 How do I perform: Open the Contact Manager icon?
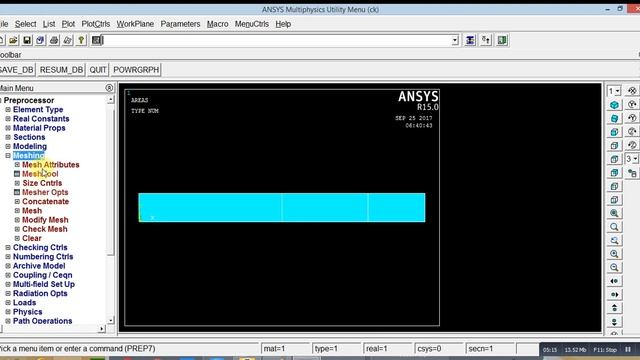(x=502, y=40)
